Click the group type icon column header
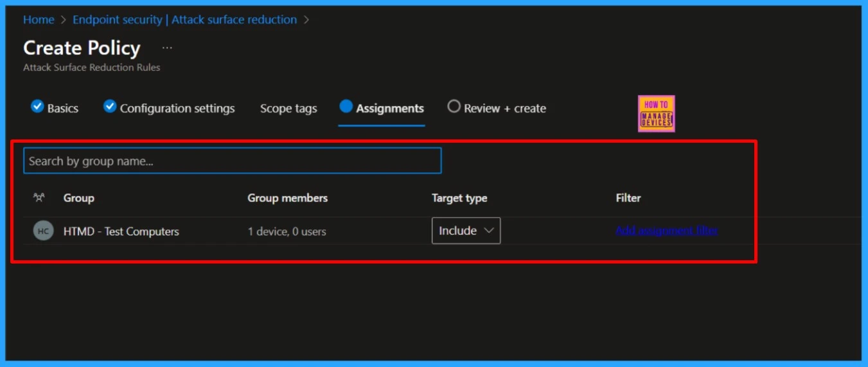 (x=39, y=198)
